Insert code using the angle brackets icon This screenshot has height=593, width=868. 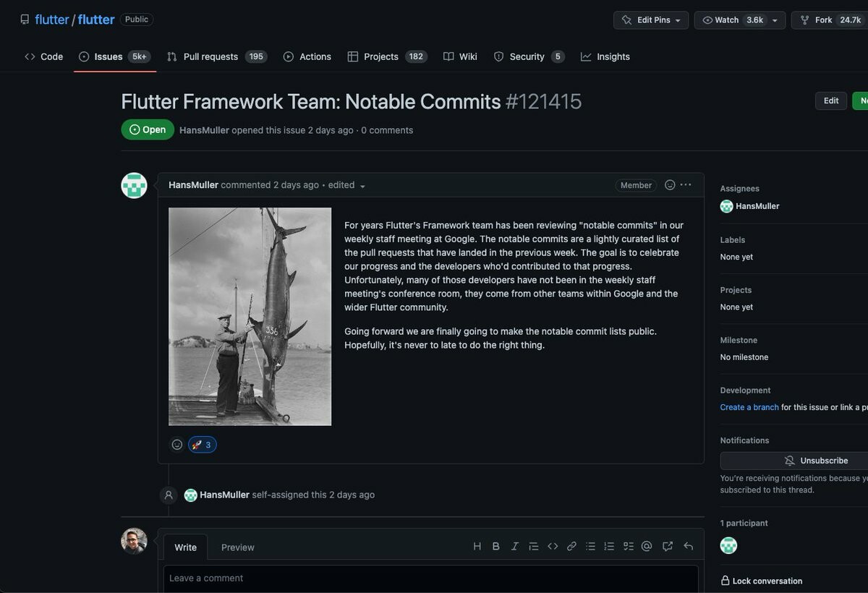pyautogui.click(x=553, y=547)
